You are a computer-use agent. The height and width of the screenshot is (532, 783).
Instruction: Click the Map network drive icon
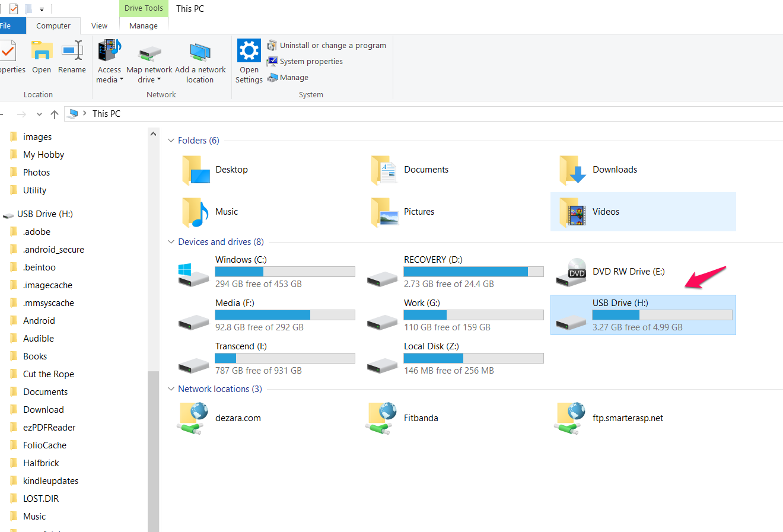tap(150, 53)
